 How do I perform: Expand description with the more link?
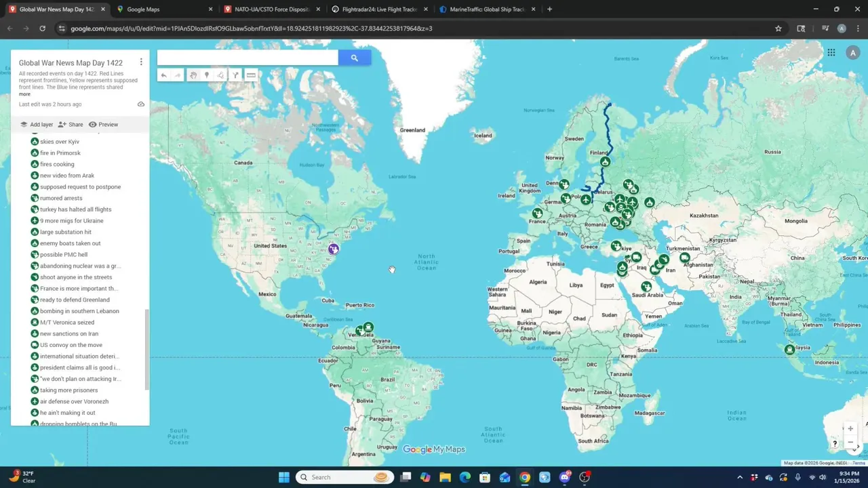(x=24, y=94)
